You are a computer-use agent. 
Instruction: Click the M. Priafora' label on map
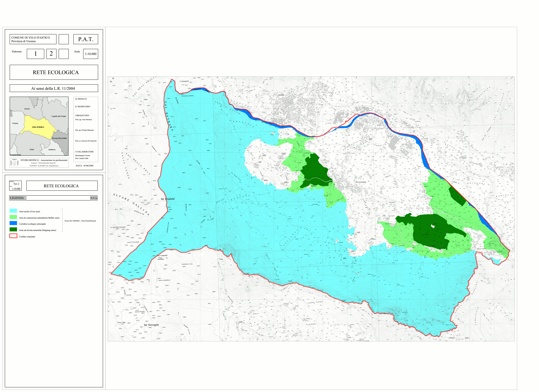(x=168, y=199)
